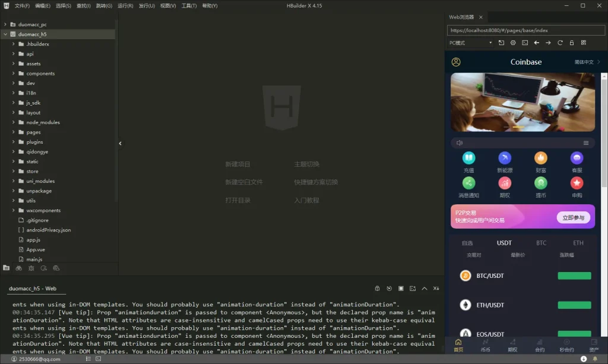This screenshot has width=608, height=364.
Task: Open the PC模式 device mode dropdown
Action: (x=470, y=43)
